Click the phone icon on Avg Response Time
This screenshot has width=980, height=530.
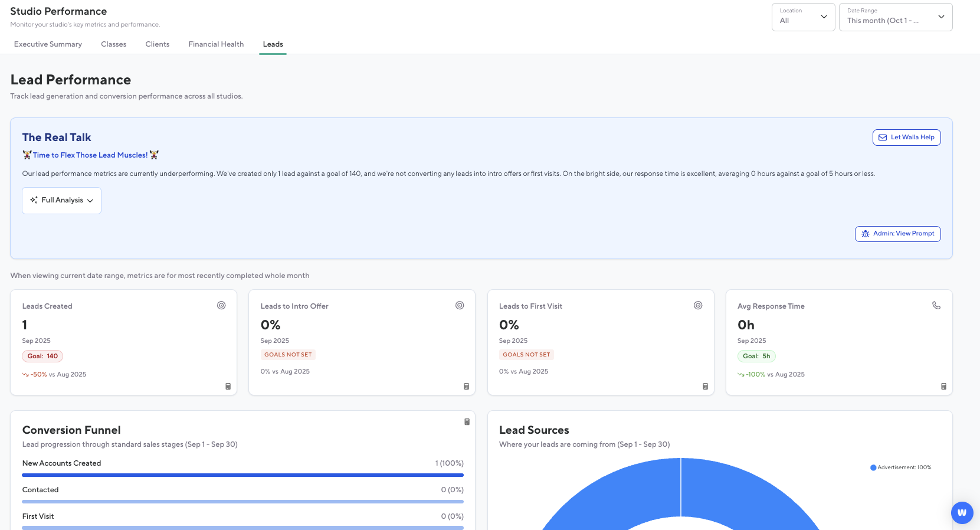point(936,305)
